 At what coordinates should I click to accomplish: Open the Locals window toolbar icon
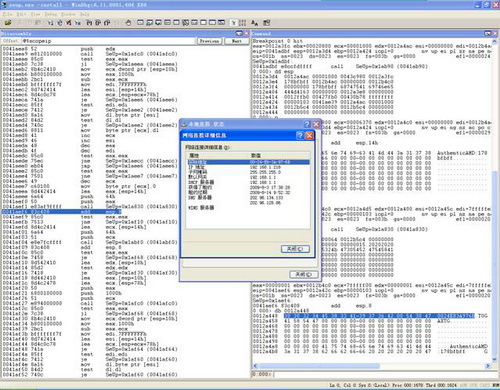(158, 23)
